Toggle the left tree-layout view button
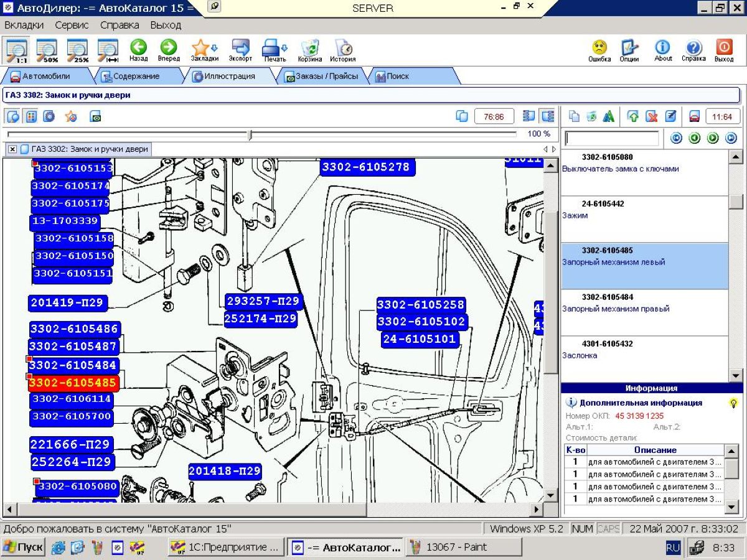The image size is (747, 560). (529, 116)
